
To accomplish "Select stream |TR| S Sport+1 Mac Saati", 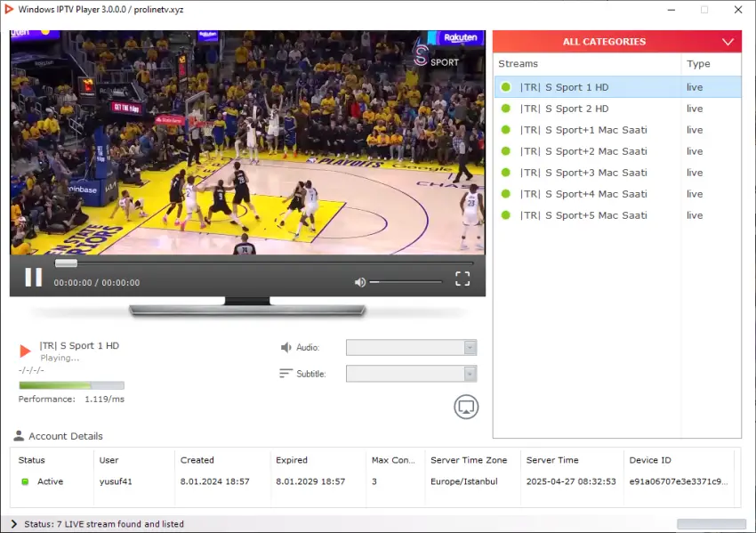I will coord(617,130).
